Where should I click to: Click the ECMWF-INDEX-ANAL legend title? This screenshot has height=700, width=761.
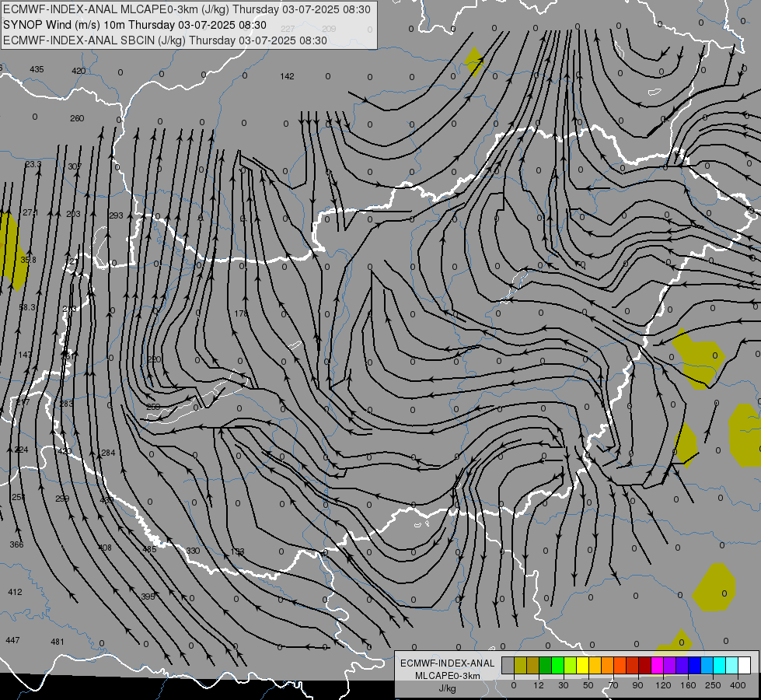point(448,663)
